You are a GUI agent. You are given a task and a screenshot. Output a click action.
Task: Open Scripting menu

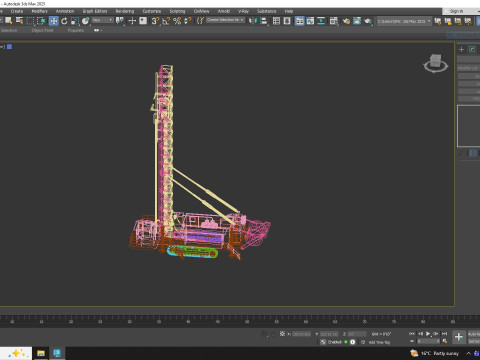coord(177,11)
